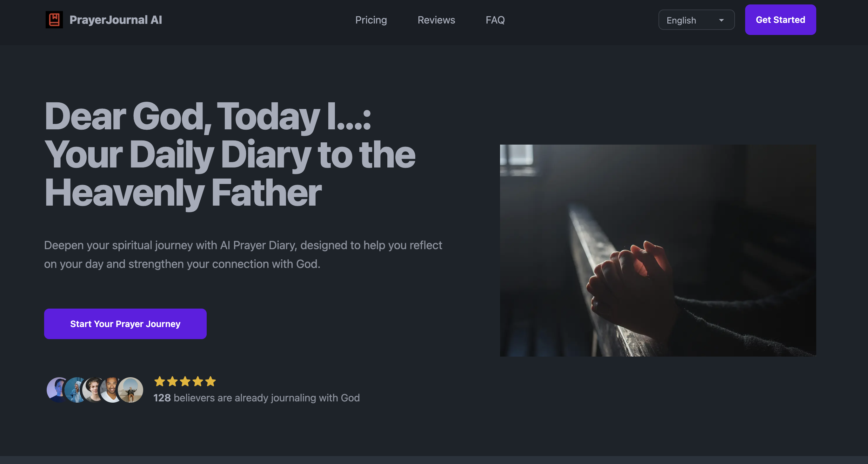The height and width of the screenshot is (464, 868).
Task: Click the 128 believers journaling text
Action: point(257,398)
